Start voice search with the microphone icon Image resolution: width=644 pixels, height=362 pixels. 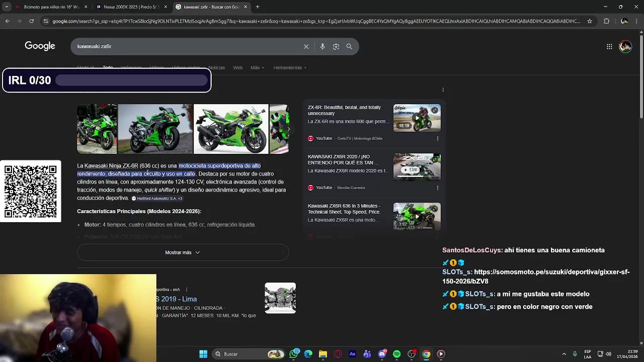[323, 46]
